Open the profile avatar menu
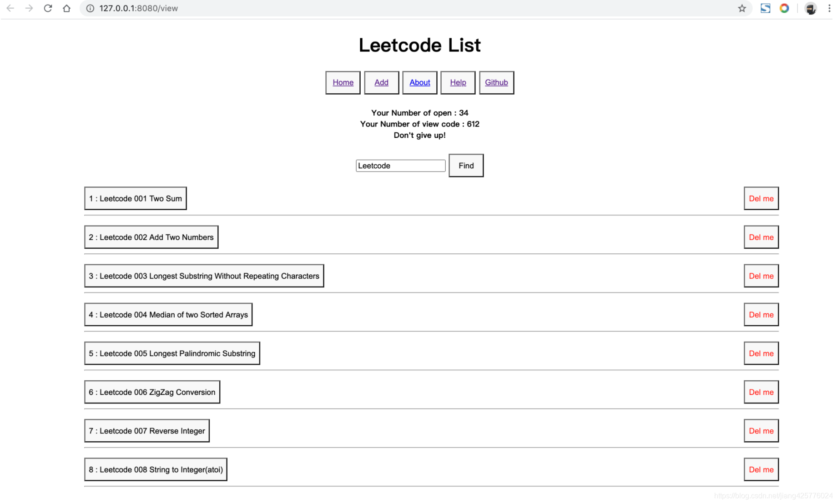 811,8
